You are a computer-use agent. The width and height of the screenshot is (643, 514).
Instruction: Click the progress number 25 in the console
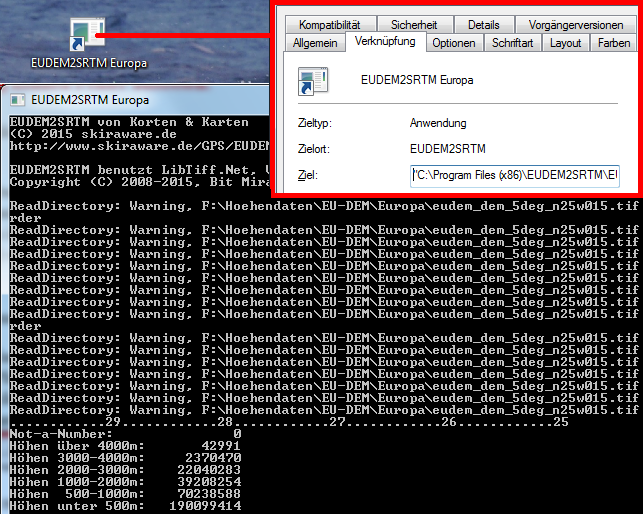tap(561, 422)
